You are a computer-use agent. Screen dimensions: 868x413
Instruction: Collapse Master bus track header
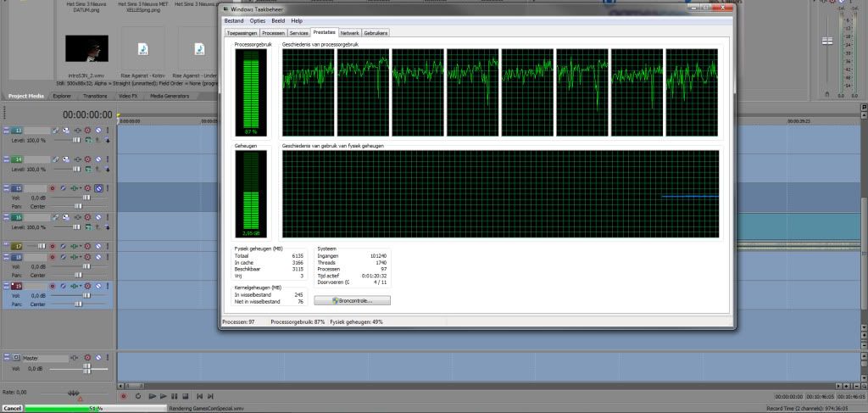point(6,358)
